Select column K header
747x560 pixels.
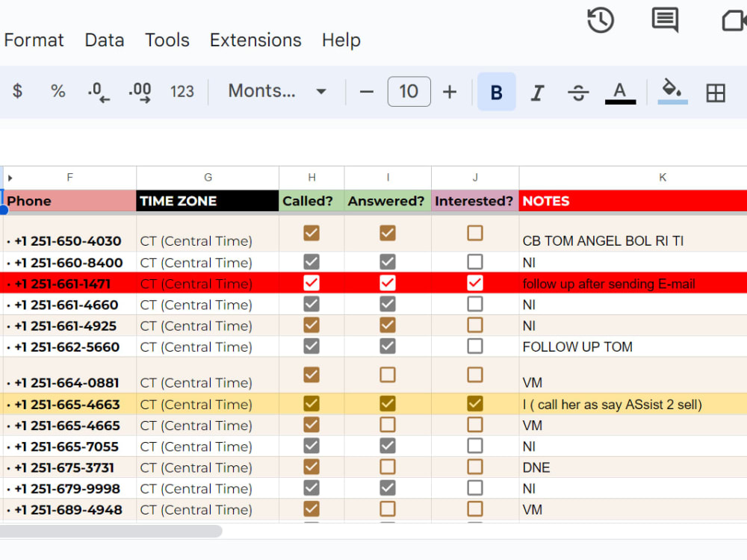662,178
